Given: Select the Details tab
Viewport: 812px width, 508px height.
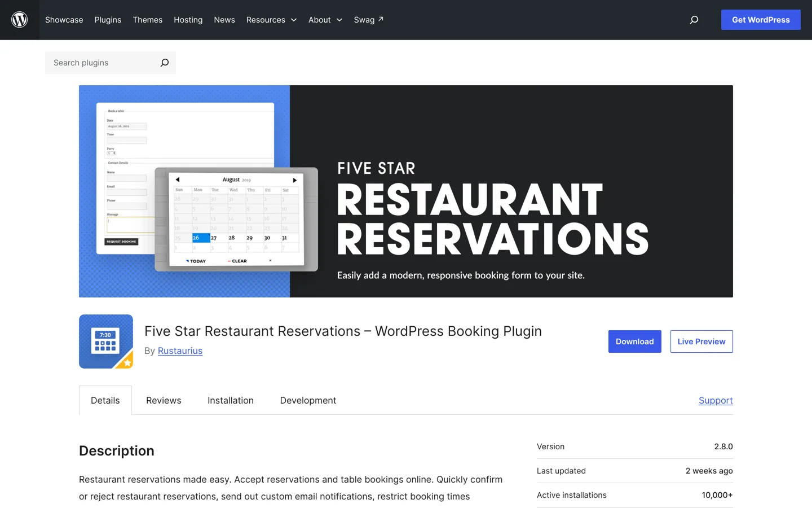Looking at the screenshot, I should 105,400.
